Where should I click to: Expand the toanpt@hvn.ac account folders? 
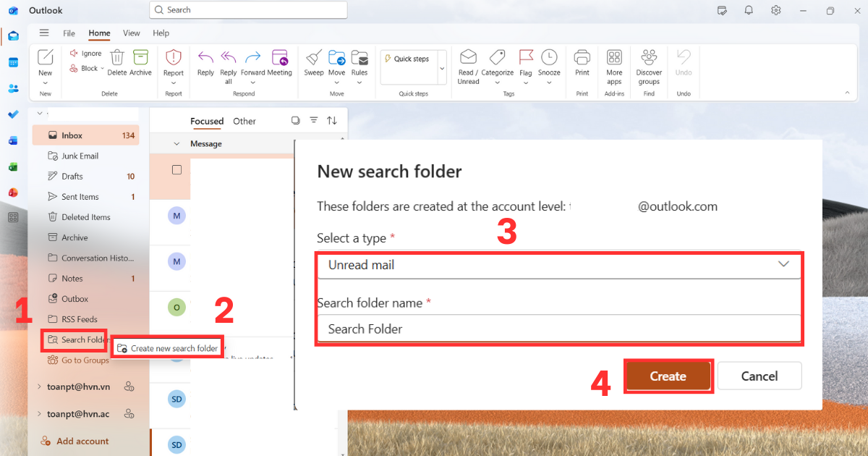click(40, 413)
